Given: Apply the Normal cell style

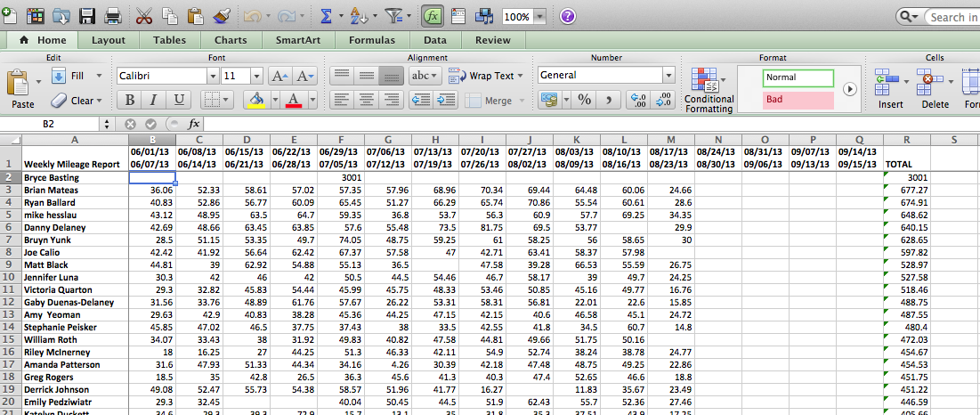Looking at the screenshot, I should click(798, 77).
